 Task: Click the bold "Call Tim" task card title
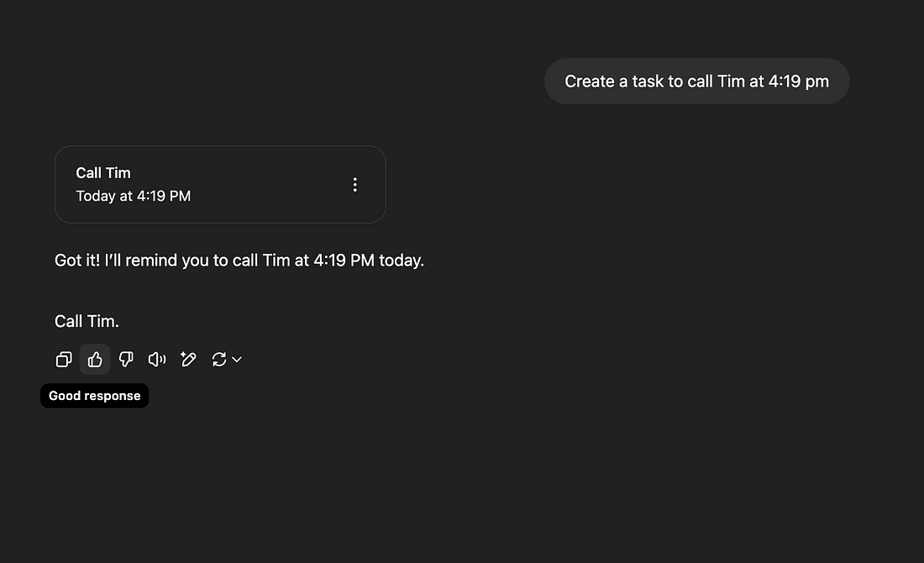point(103,173)
